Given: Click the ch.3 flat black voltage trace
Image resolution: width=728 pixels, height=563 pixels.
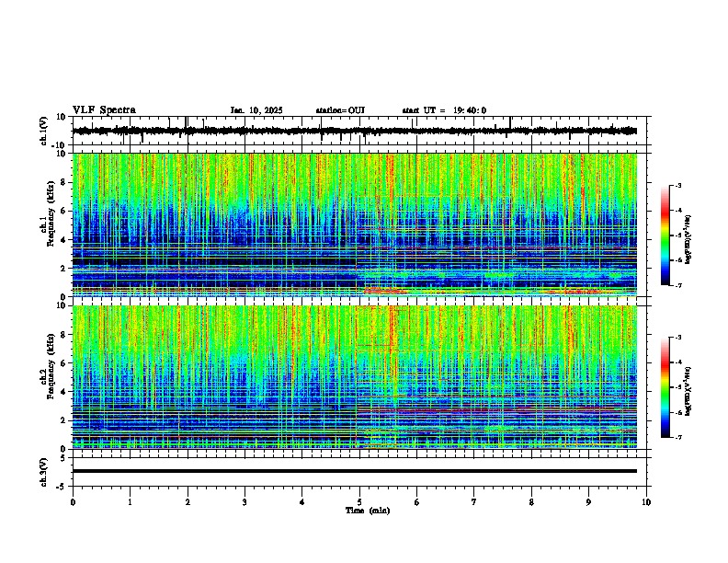Looking at the screenshot, I should click(x=355, y=471).
